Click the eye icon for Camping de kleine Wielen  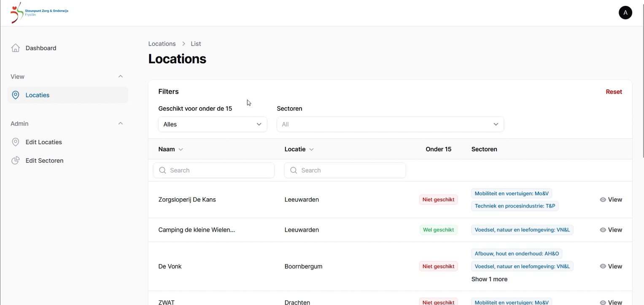pyautogui.click(x=603, y=230)
